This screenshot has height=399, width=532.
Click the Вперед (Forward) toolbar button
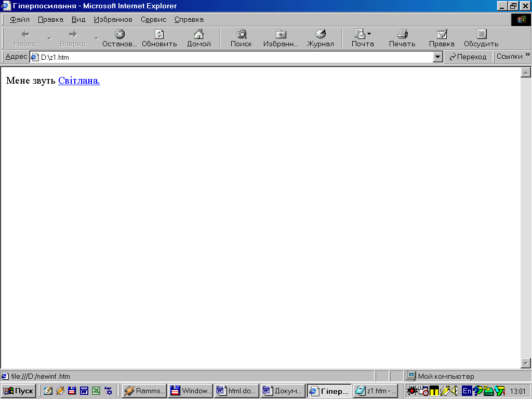point(73,38)
